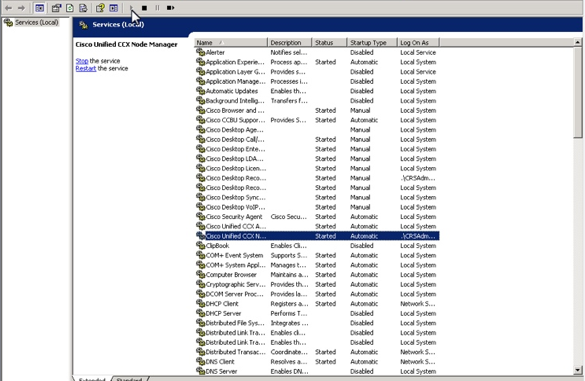Screen dimensions: 585x381
Task: Select Services (Local) in the console tree
Action: click(37, 22)
